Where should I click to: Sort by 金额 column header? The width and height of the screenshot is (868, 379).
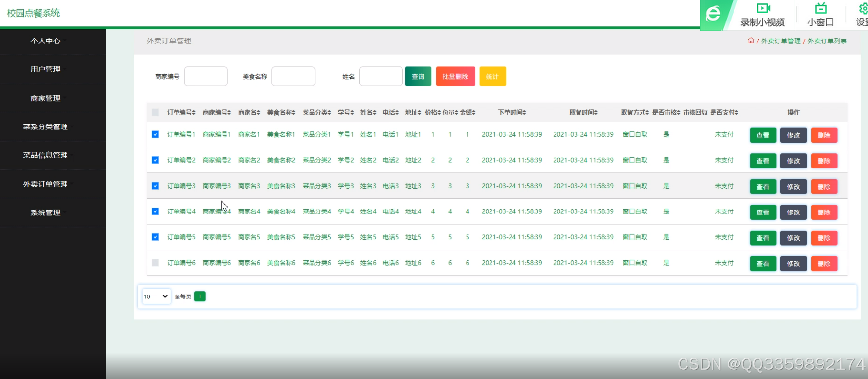(x=467, y=113)
